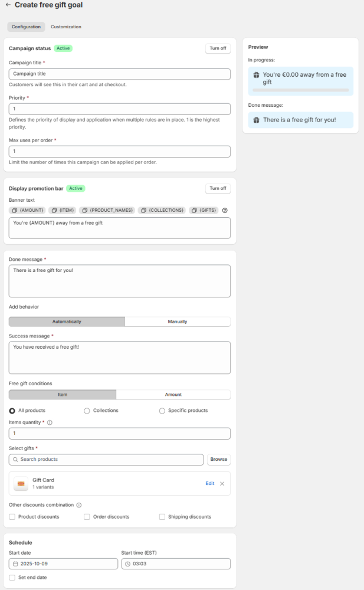Copy the {AMOUNT} banner variable
The height and width of the screenshot is (590, 364).
(x=28, y=210)
